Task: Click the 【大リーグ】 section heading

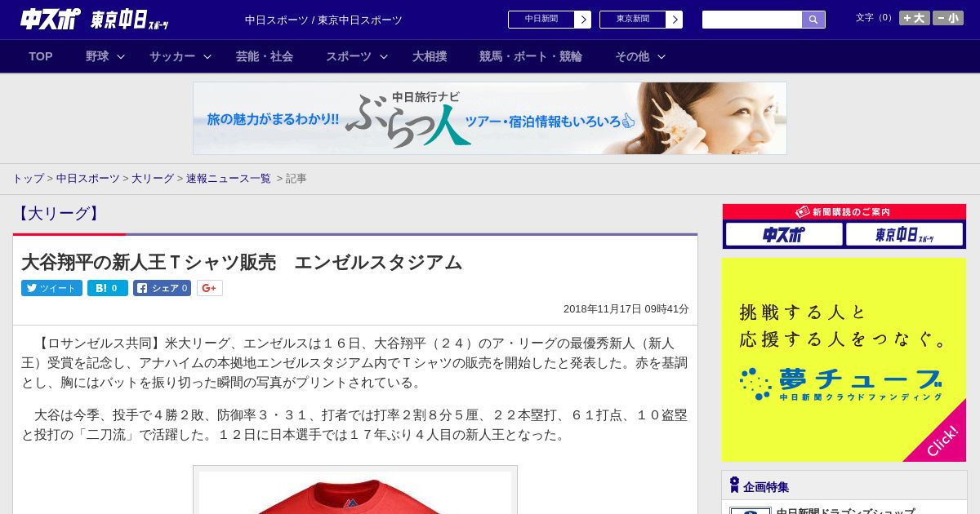Action: (x=59, y=214)
